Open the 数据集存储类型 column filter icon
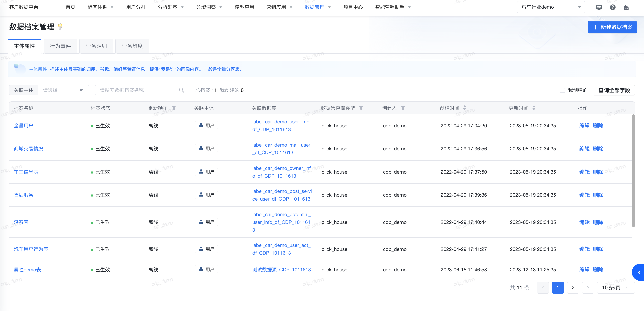The height and width of the screenshot is (311, 644). 361,108
